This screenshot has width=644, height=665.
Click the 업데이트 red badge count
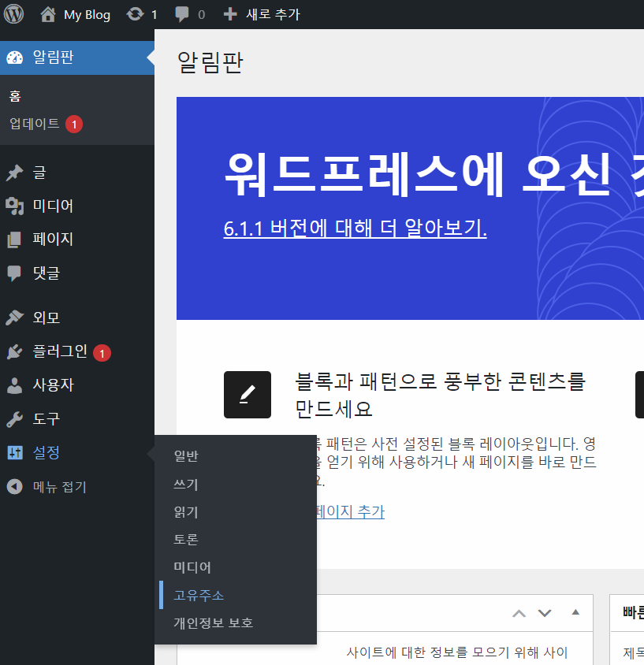74,124
